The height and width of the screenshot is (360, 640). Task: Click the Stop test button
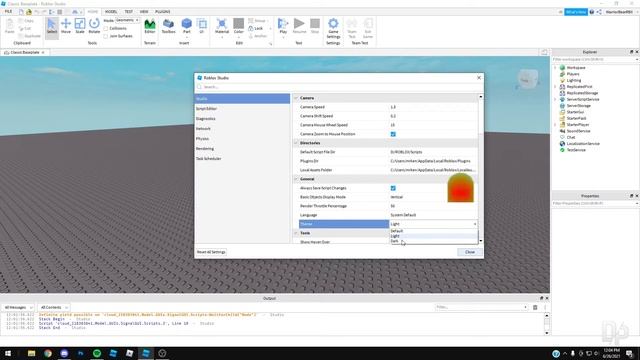tap(315, 26)
